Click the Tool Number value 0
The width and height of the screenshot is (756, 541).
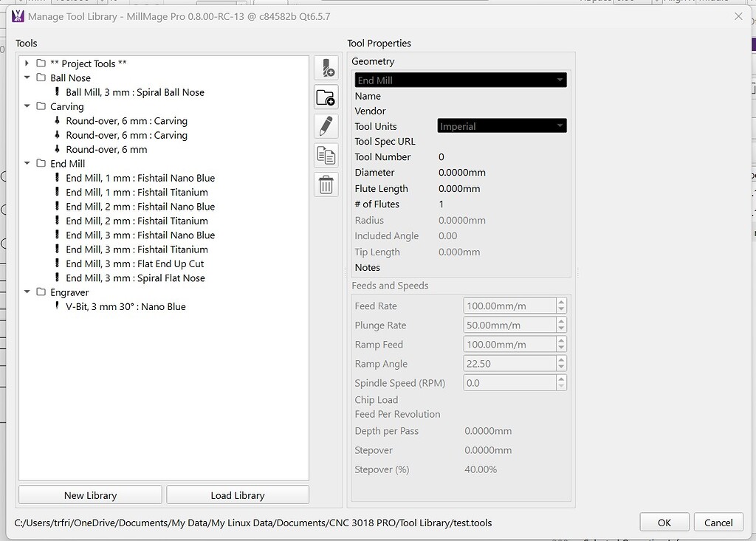point(441,156)
